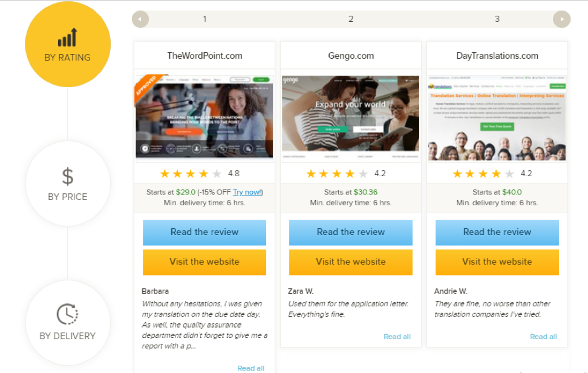Read all of Zara W.'s review
The height and width of the screenshot is (373, 588).
click(x=397, y=337)
